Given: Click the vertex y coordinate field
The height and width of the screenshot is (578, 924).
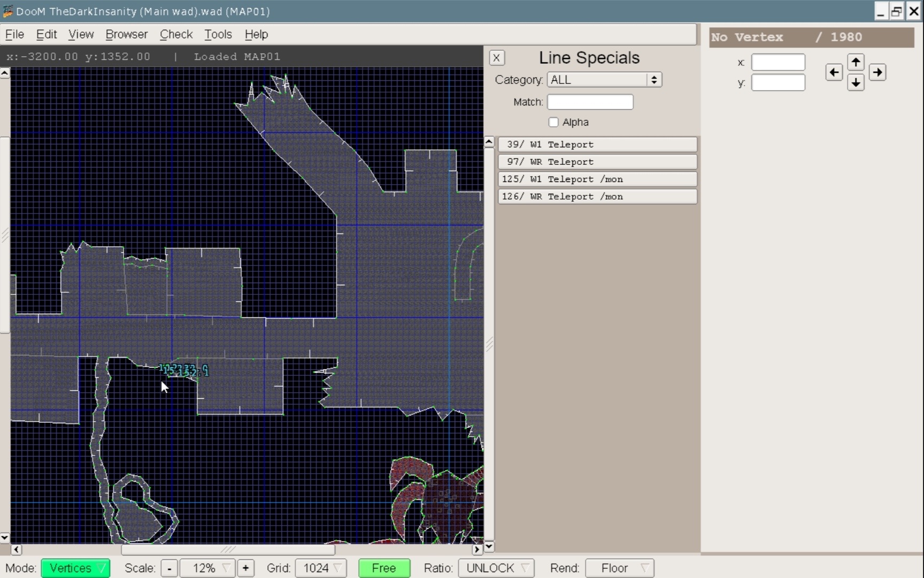Looking at the screenshot, I should coord(778,82).
